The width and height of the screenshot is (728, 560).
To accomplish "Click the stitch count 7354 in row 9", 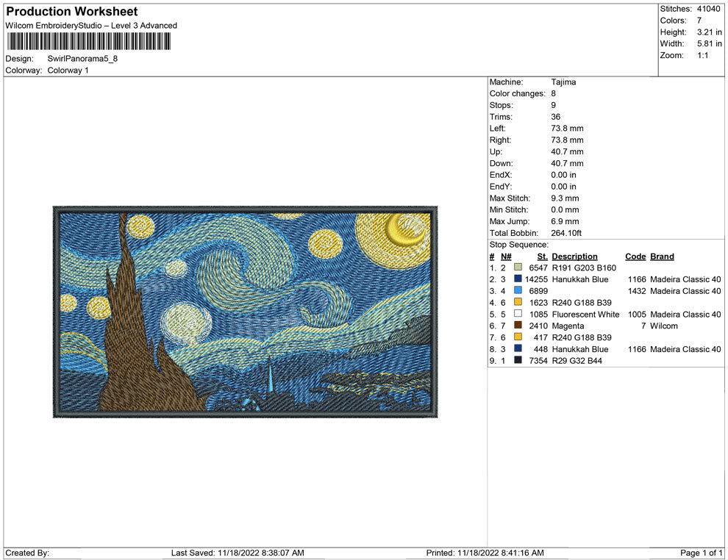I will click(538, 361).
